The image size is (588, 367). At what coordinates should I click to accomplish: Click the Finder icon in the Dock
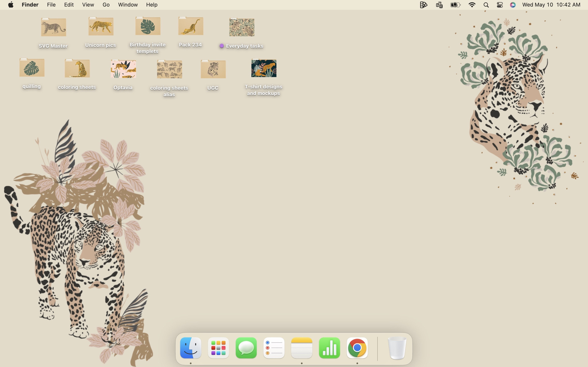190,348
